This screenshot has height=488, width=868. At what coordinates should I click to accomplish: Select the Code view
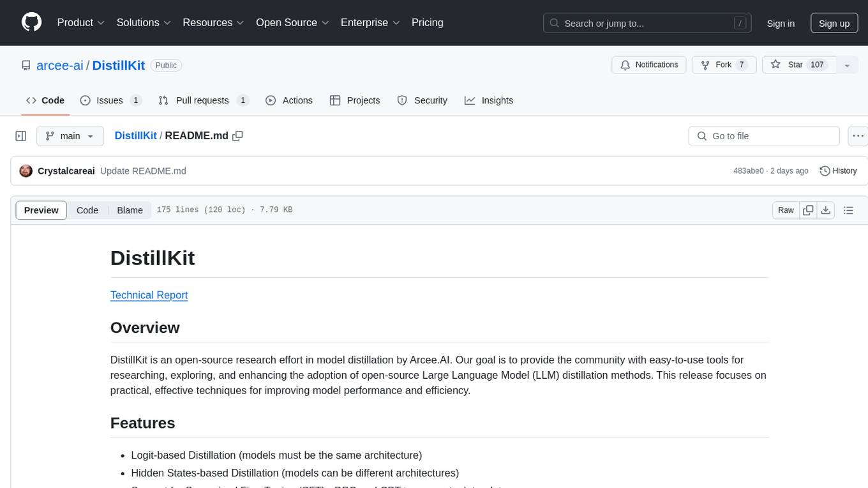(x=87, y=210)
